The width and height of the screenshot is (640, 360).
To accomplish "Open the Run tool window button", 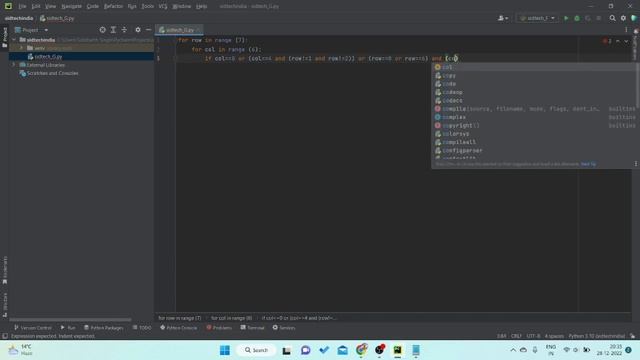I will coord(68,327).
